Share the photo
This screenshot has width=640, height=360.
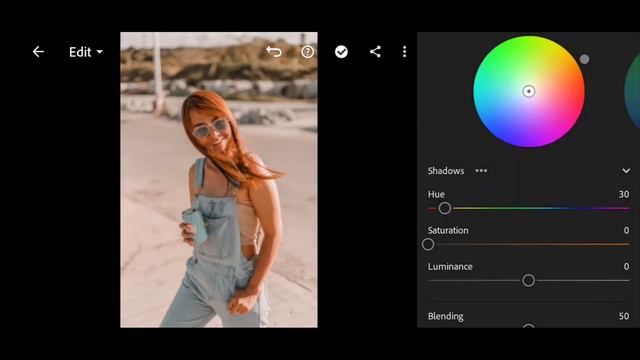(375, 51)
